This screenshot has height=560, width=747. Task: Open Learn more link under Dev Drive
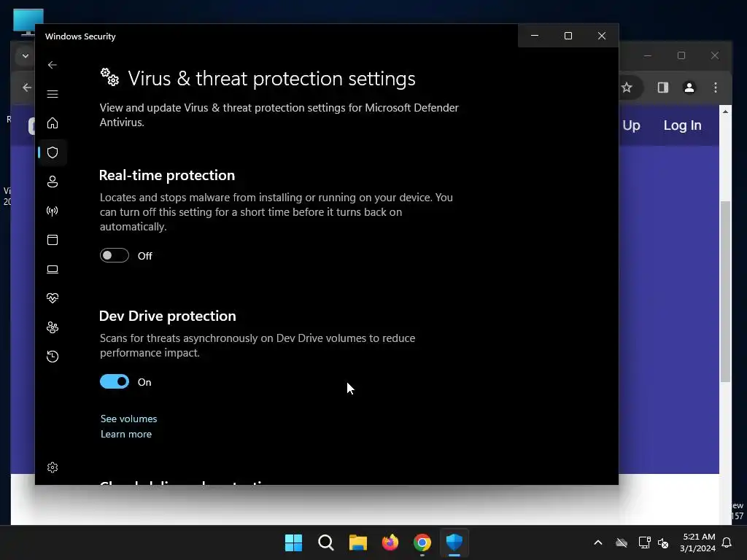click(x=125, y=435)
